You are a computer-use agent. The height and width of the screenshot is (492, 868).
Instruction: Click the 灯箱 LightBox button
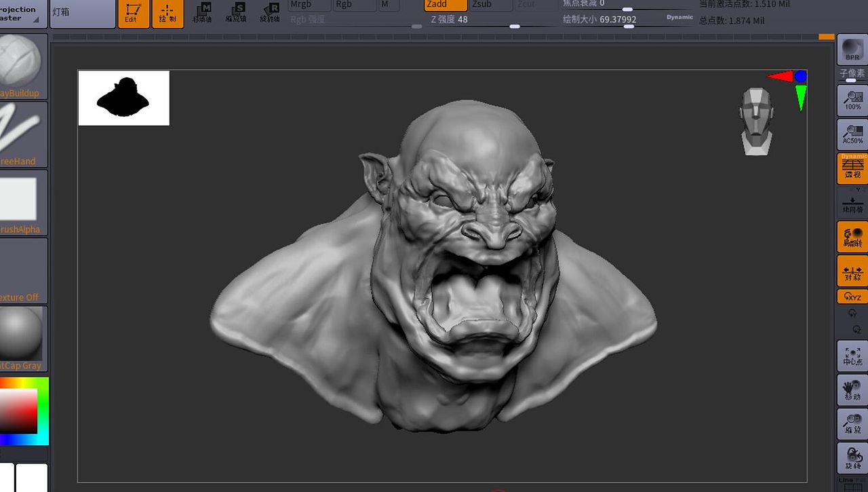pos(83,14)
